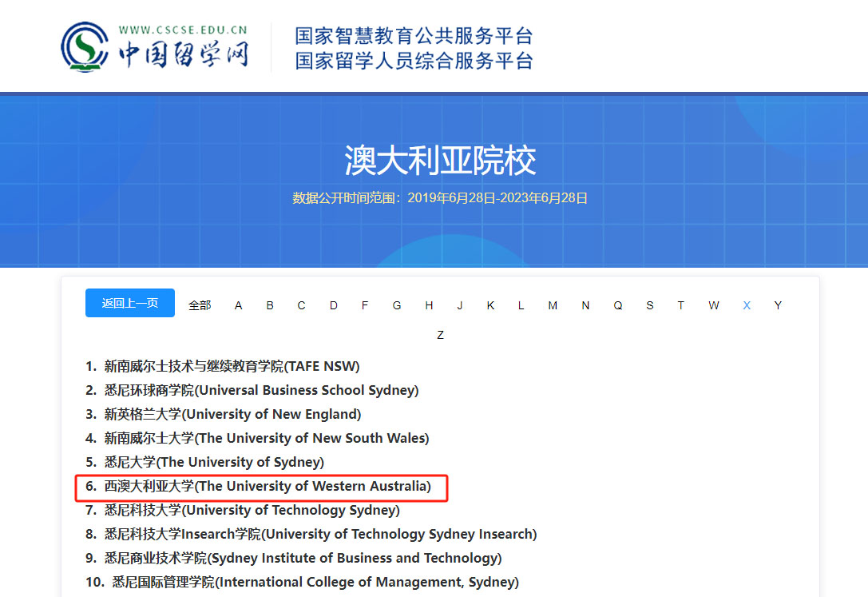Screen dimensions: 868x597
Task: Filter schools by letter Y
Action: [x=778, y=305]
